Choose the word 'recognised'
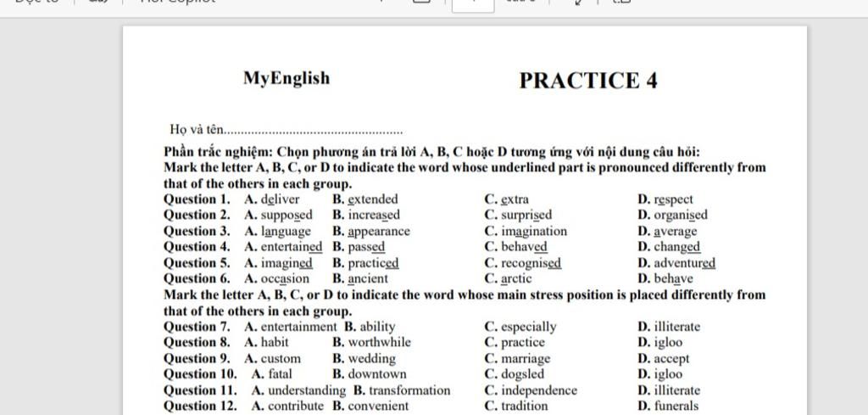868x415 pixels. point(531,263)
